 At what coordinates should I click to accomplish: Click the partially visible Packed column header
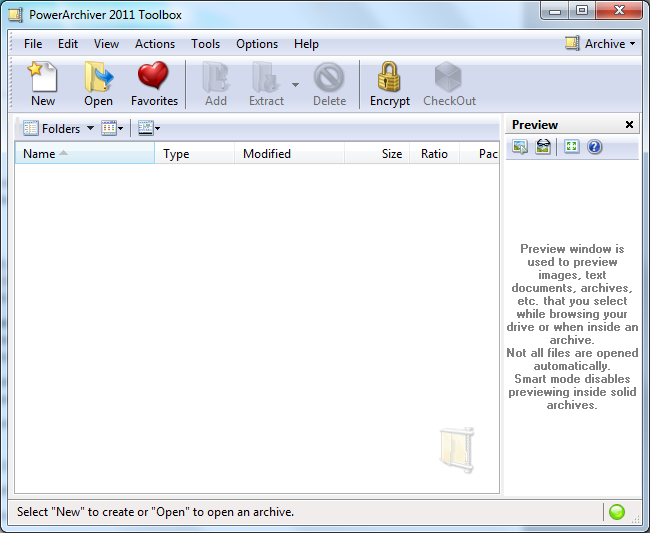(479, 154)
